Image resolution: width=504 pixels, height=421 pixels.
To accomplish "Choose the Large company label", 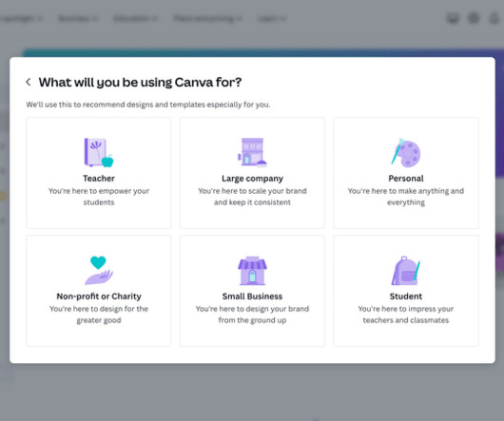I will pyautogui.click(x=252, y=179).
